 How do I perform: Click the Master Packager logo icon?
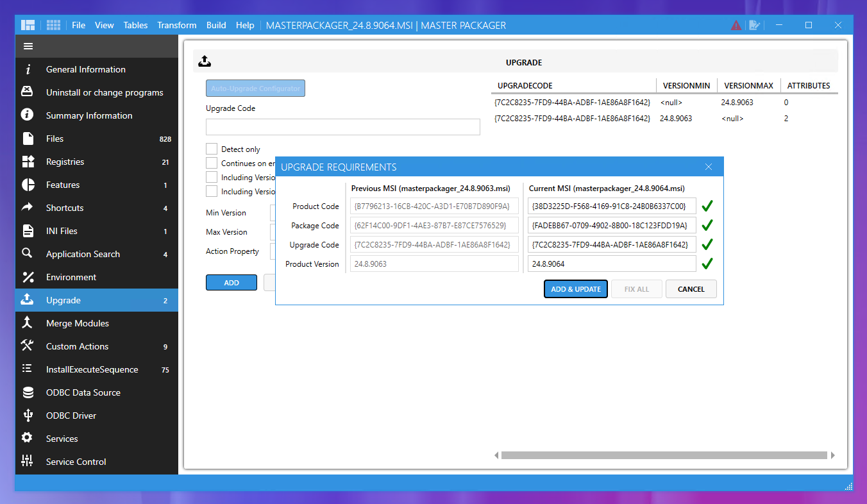tap(28, 25)
